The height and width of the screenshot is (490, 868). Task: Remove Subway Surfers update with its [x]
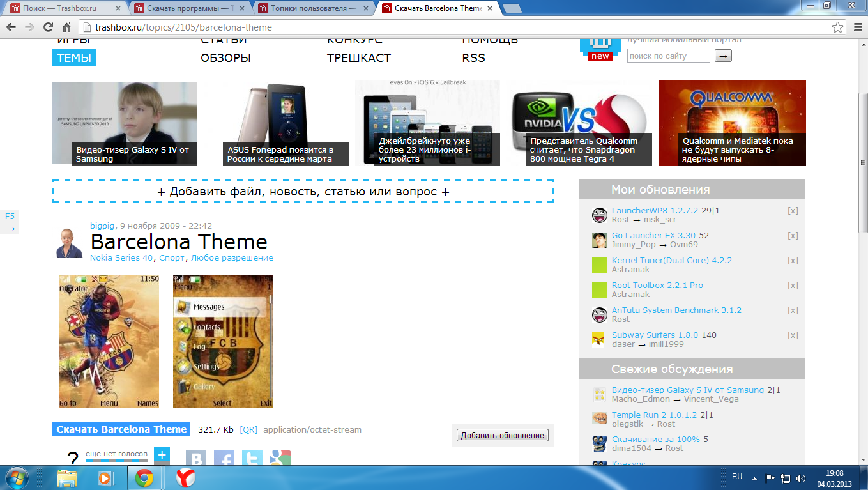[x=793, y=335]
